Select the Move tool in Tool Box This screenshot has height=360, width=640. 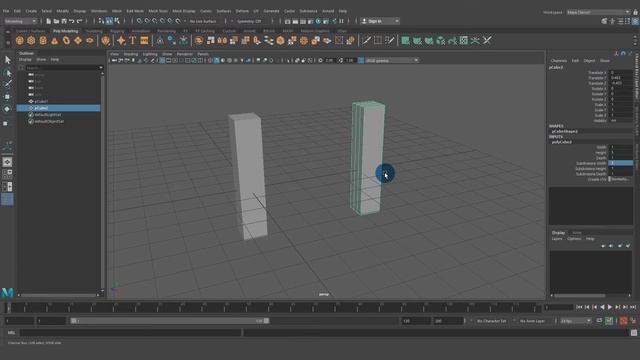[x=7, y=97]
